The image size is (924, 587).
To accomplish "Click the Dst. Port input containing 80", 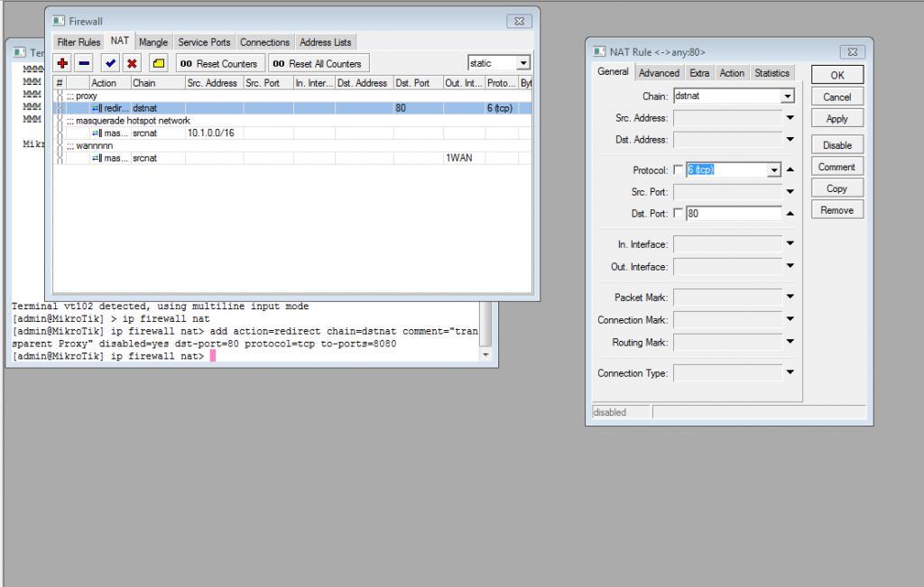I will pyautogui.click(x=733, y=214).
